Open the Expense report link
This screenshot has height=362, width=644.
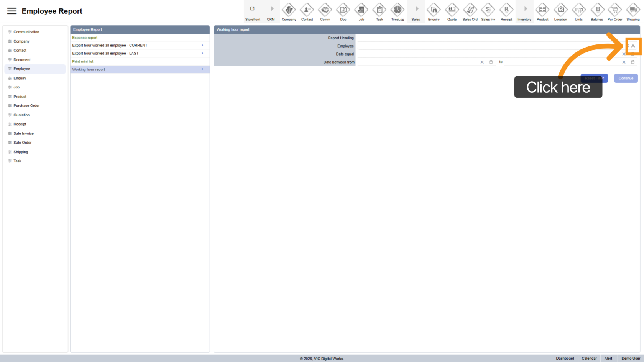85,38
